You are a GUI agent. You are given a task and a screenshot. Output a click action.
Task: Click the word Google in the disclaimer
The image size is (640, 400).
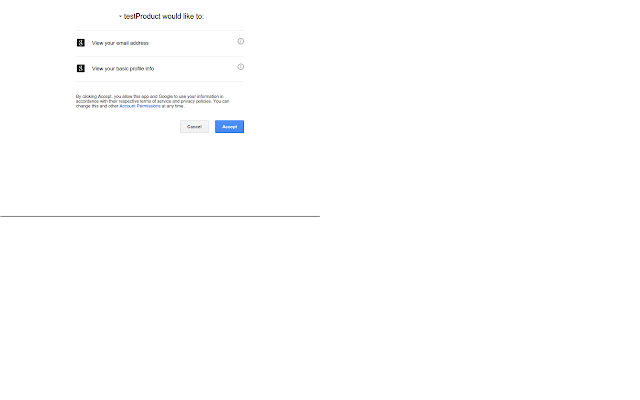coord(166,97)
